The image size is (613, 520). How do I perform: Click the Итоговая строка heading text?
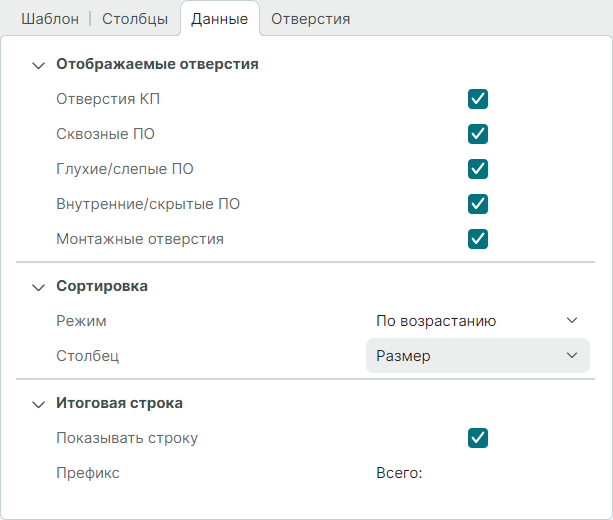(119, 404)
